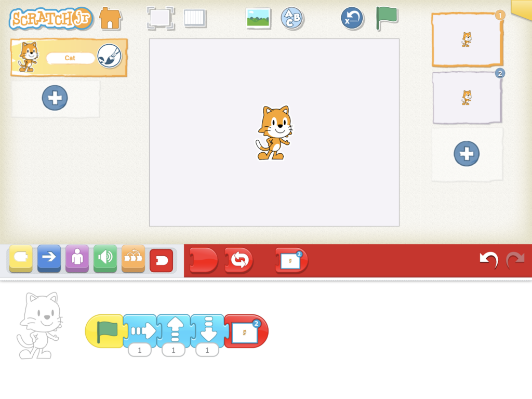Click the undo arrow
Image resolution: width=532 pixels, height=399 pixels.
[488, 260]
